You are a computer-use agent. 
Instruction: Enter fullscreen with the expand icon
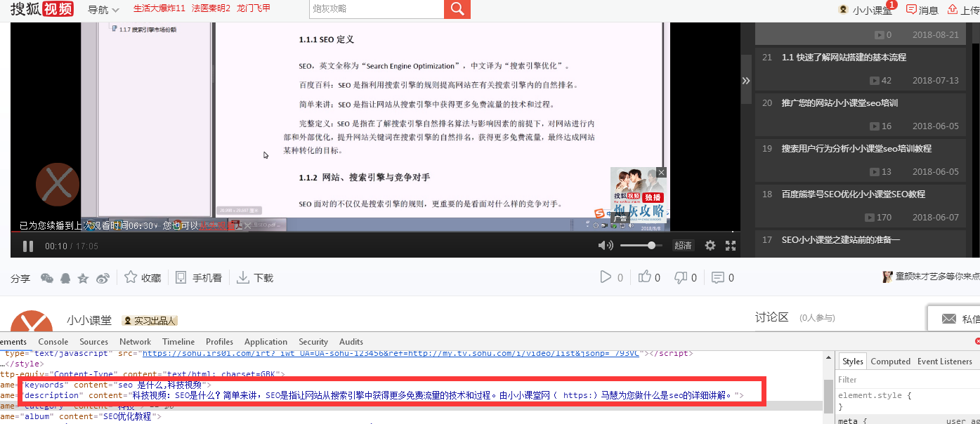click(x=731, y=245)
